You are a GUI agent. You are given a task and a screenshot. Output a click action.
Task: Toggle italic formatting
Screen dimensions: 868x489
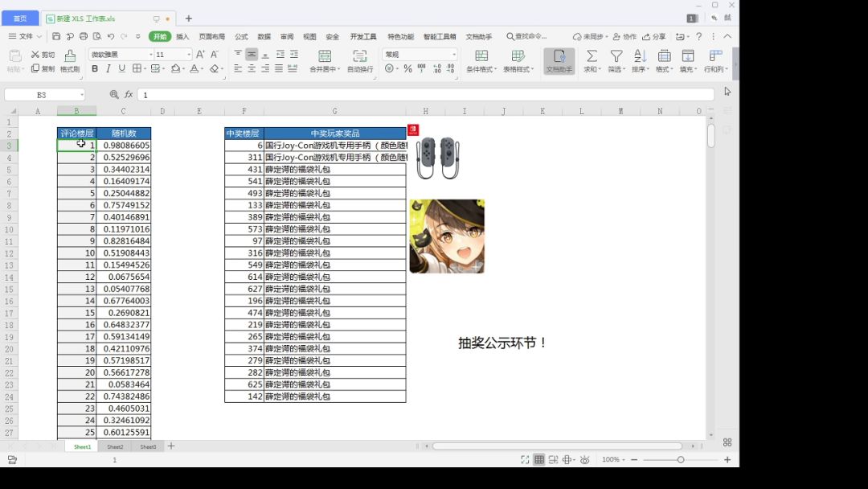(x=108, y=69)
